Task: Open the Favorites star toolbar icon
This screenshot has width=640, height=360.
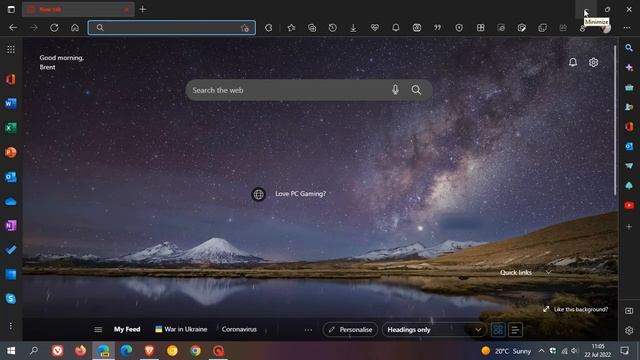Action: 291,28
